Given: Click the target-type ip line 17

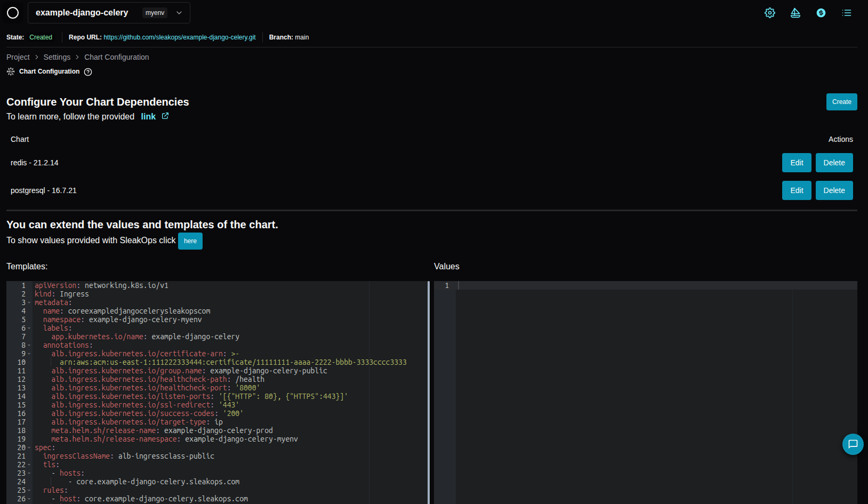Looking at the screenshot, I should [137, 422].
